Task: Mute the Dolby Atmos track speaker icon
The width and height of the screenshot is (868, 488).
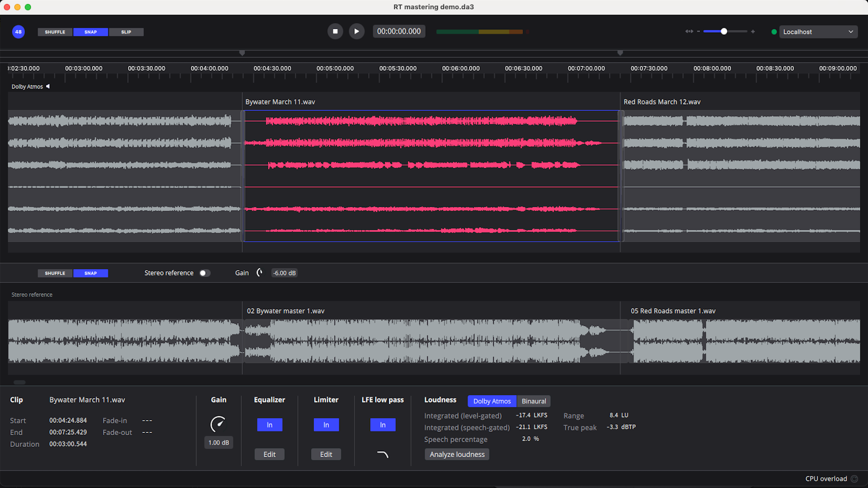Action: 47,86
